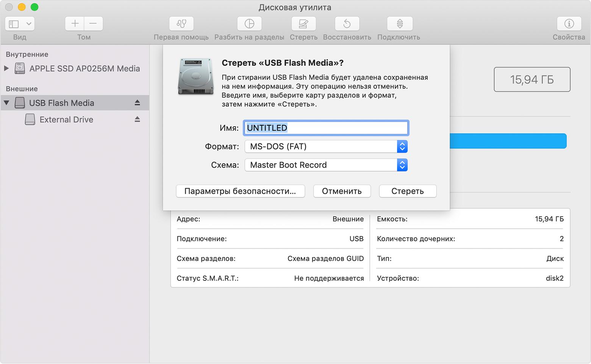The height and width of the screenshot is (364, 591).
Task: Eject the External Drive volume
Action: click(x=137, y=119)
